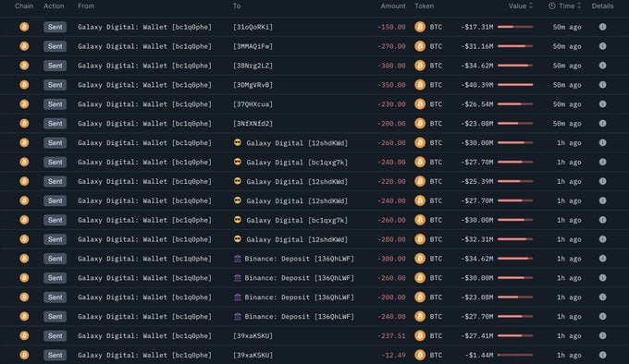Open recipient address [3MMAQiFw]
This screenshot has height=364, width=629.
253,46
